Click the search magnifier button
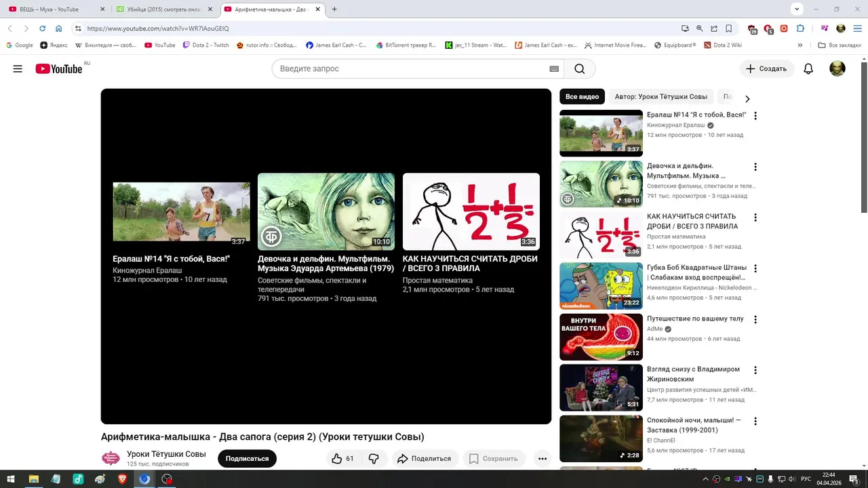The image size is (868, 488). 580,68
